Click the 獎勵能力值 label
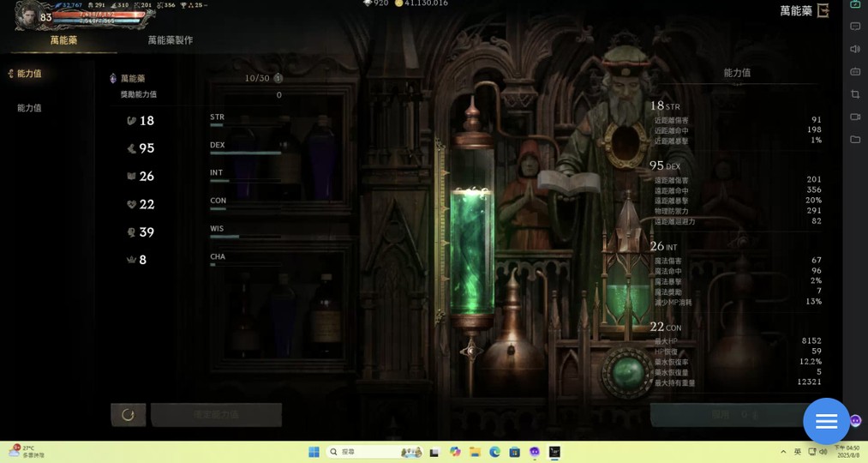The width and height of the screenshot is (868, 463). tap(139, 94)
